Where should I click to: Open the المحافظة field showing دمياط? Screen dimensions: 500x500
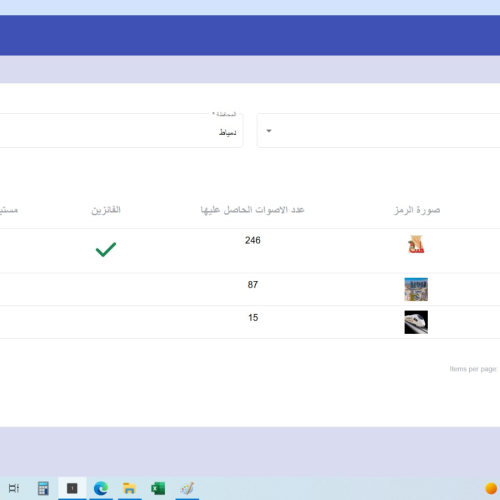121,131
